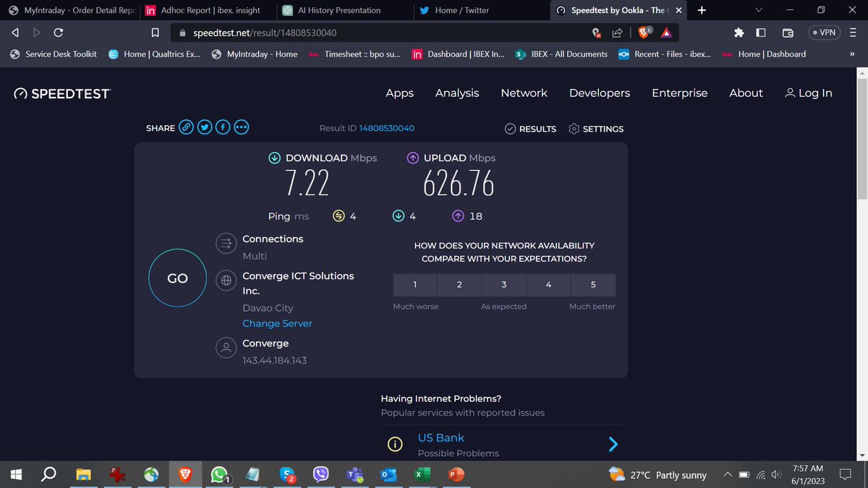The height and width of the screenshot is (488, 868).
Task: Open the Enterprise menu
Action: click(680, 93)
